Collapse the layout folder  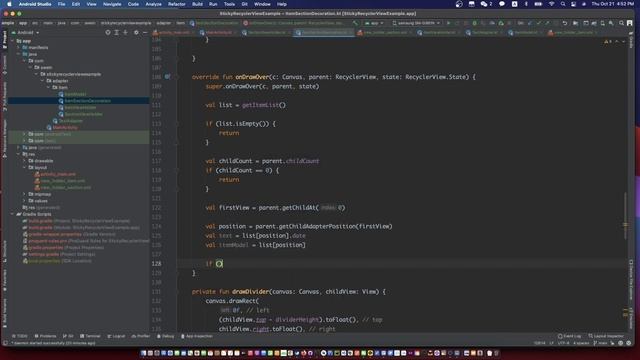pos(24,167)
